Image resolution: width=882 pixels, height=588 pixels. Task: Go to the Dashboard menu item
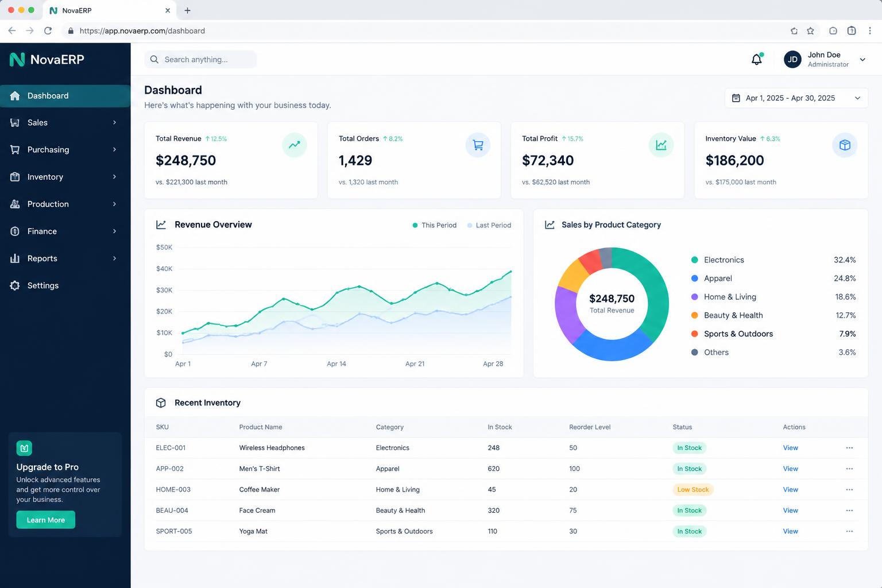coord(65,96)
